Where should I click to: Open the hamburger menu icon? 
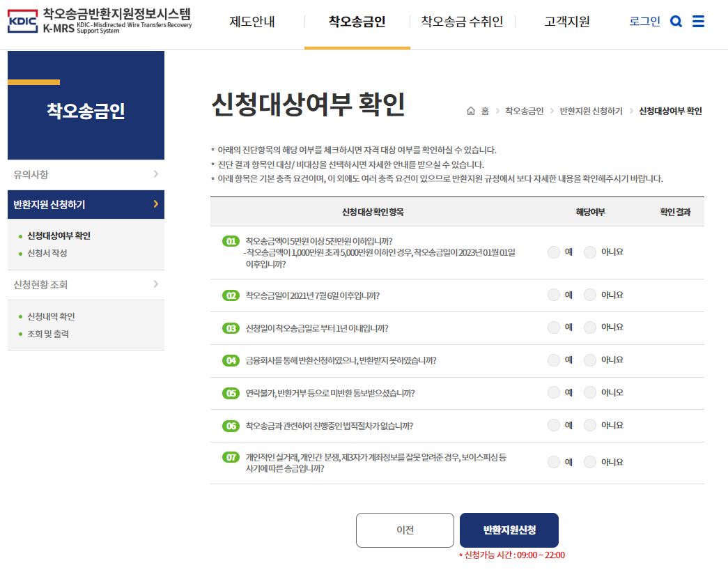coord(698,21)
